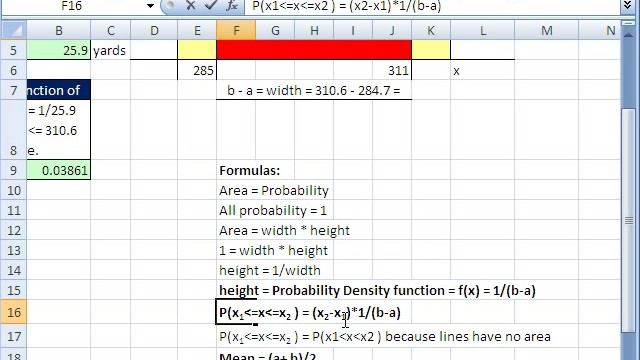Select row 11 header
Image resolution: width=640 pixels, height=360 pixels.
point(14,210)
